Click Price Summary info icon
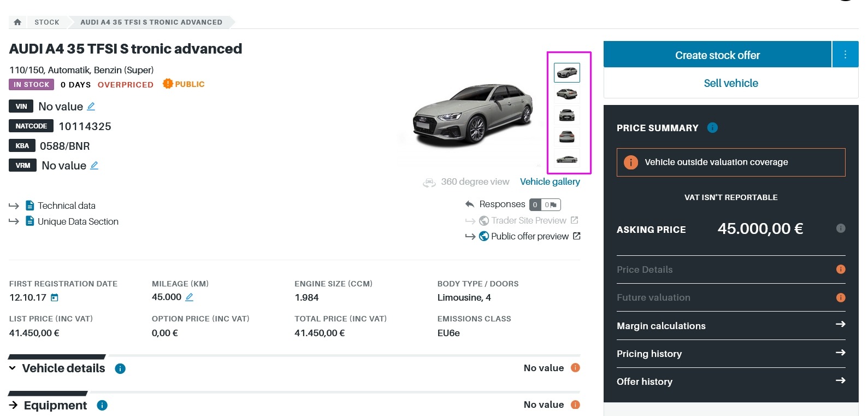Image resolution: width=868 pixels, height=416 pixels. click(712, 127)
